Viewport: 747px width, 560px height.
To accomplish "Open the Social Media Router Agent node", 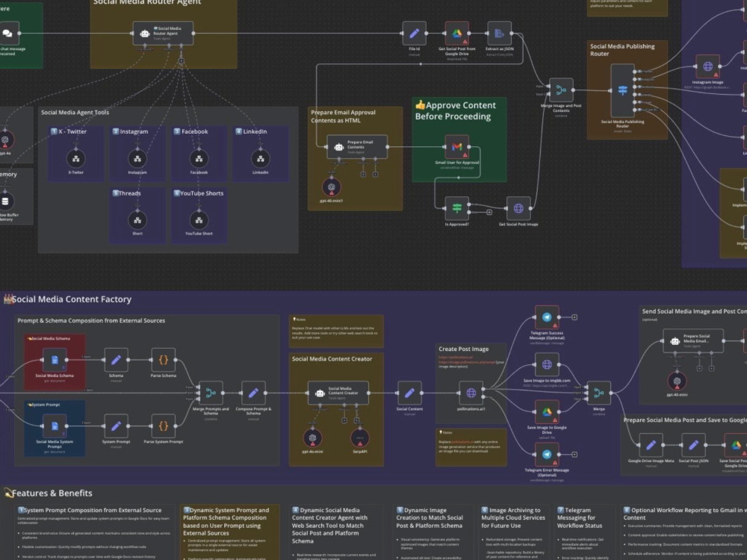I will tap(163, 34).
